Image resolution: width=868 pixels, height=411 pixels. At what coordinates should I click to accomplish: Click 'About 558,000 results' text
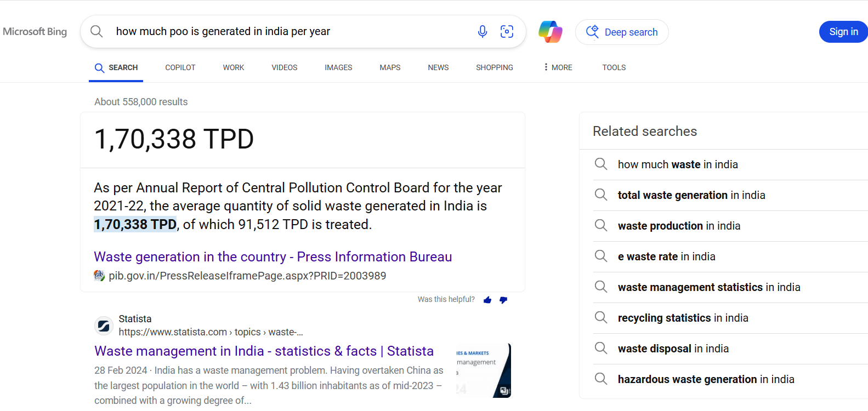141,102
